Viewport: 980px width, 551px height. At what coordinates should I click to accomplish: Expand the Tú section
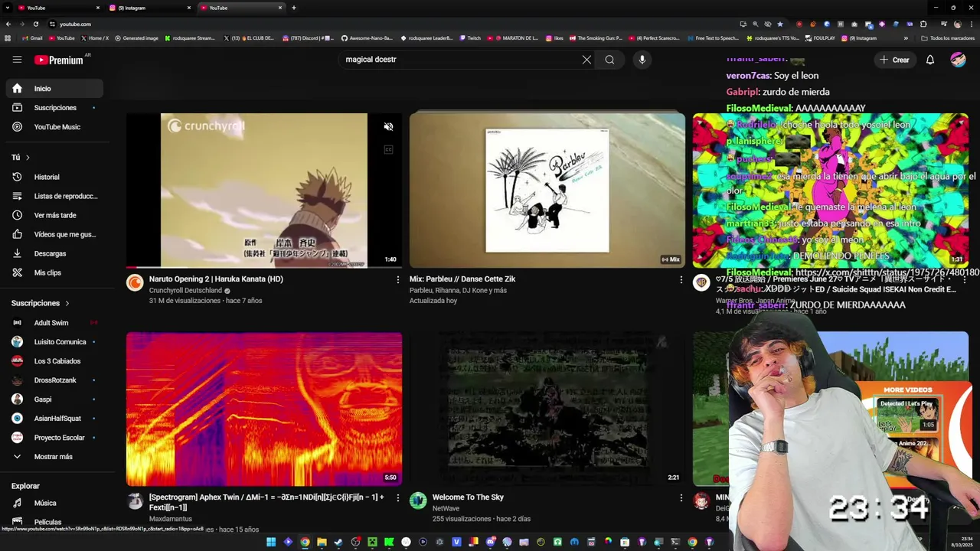[21, 157]
